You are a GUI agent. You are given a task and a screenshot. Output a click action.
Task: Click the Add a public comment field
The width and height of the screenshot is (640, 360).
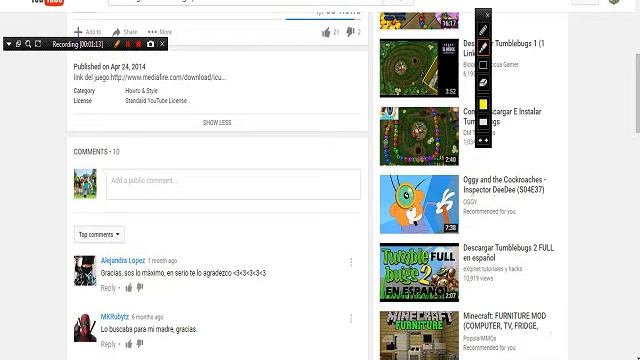pos(233,184)
